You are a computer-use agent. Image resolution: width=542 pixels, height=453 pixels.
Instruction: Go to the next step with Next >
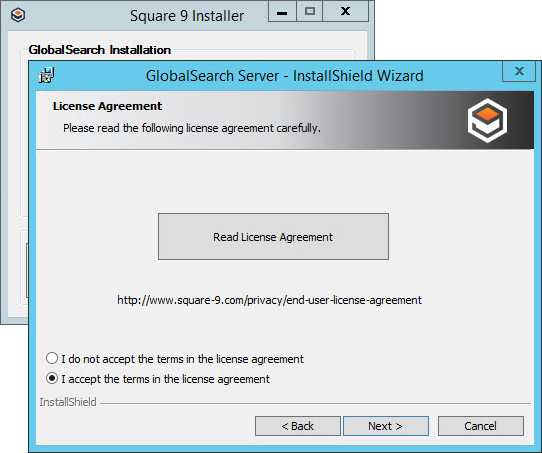coord(386,426)
